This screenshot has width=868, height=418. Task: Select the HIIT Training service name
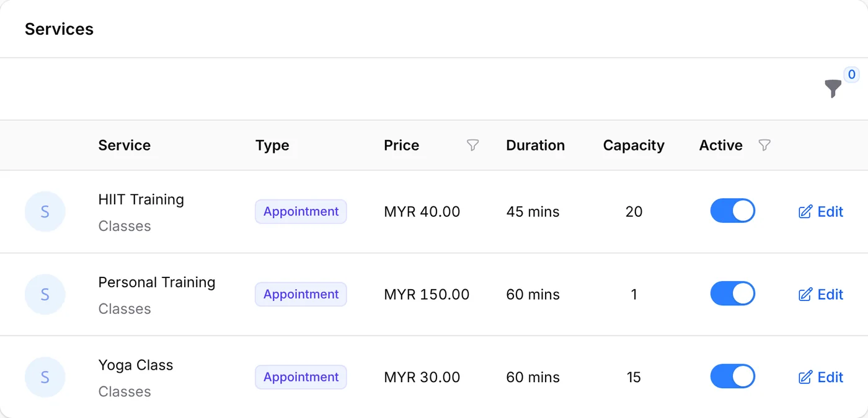[x=141, y=199]
